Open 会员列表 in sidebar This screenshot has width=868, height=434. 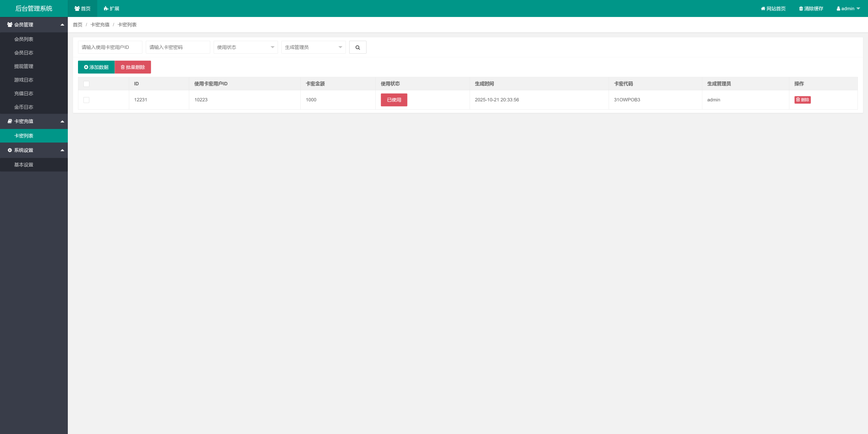24,39
